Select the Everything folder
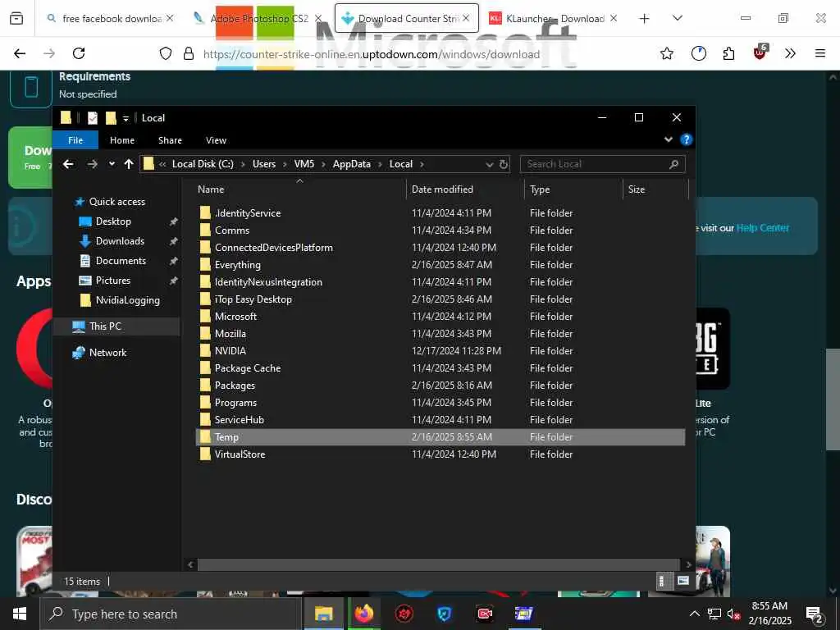 point(237,265)
